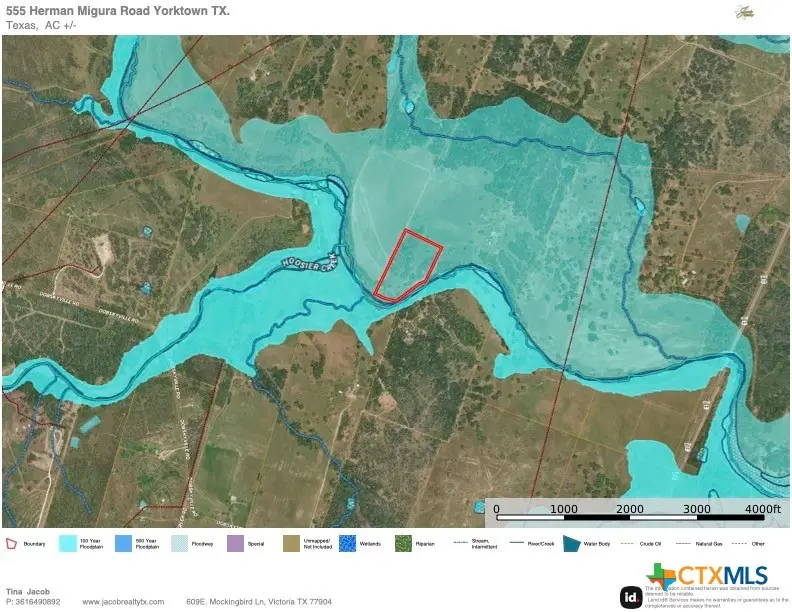Click the 'Natural Gas' legend text
Image resolution: width=792 pixels, height=612 pixels.
coord(710,544)
